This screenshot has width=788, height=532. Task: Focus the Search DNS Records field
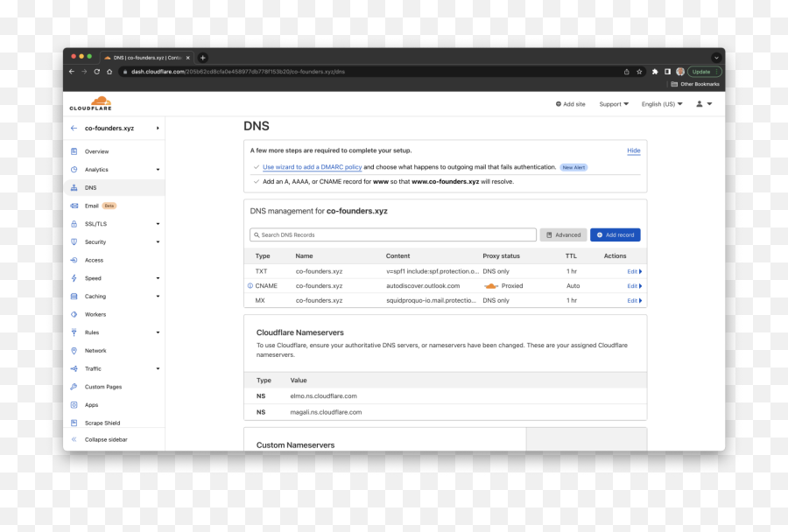[x=393, y=234]
